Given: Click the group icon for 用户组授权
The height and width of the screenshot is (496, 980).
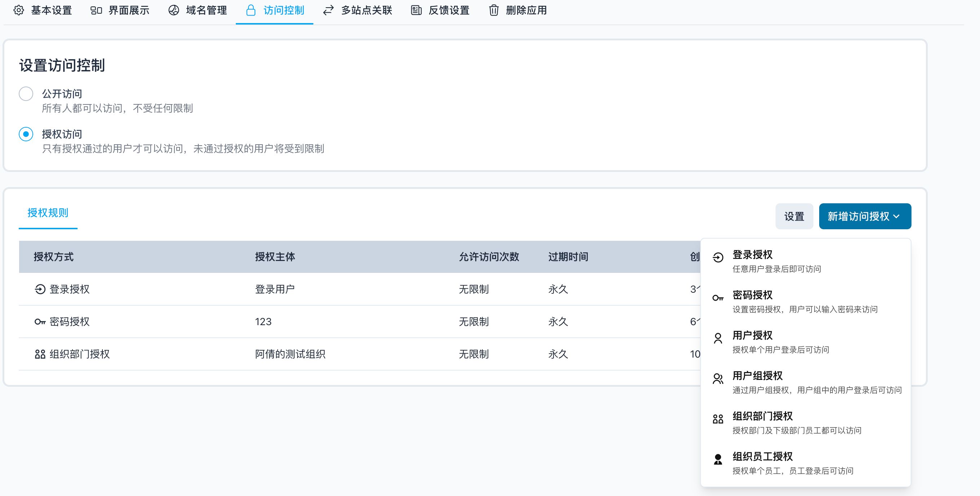Looking at the screenshot, I should tap(718, 378).
